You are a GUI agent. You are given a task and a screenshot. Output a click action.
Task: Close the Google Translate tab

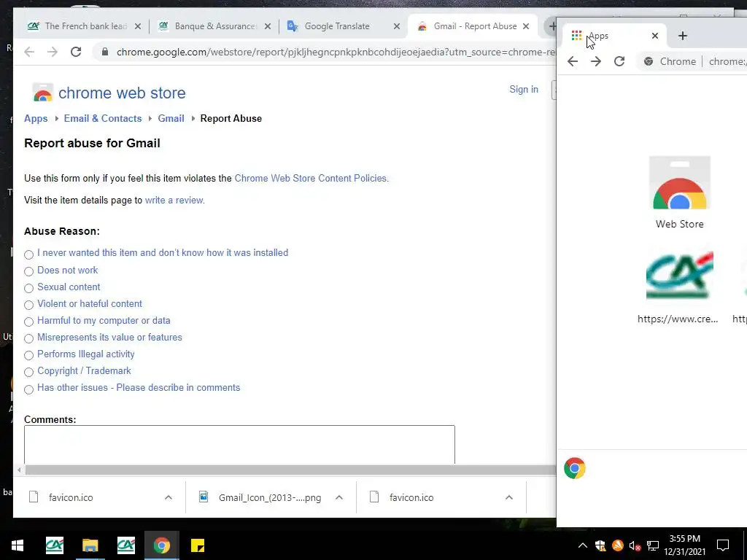(396, 26)
